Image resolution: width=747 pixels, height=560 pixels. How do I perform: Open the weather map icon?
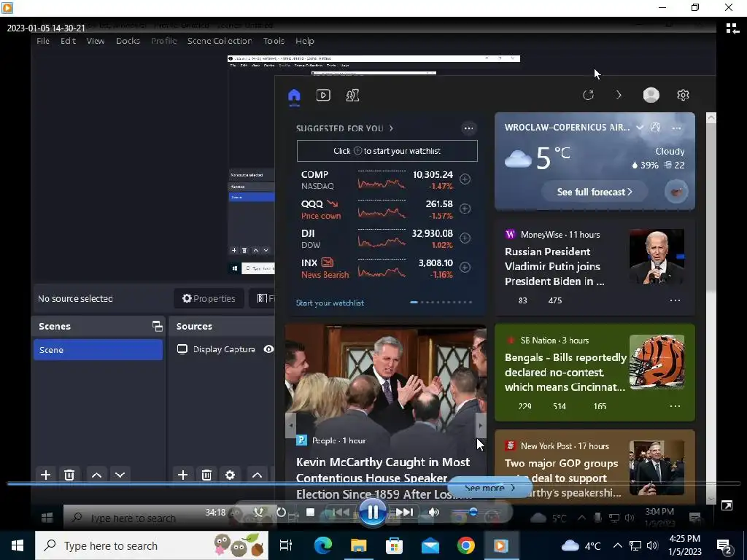pyautogui.click(x=656, y=127)
